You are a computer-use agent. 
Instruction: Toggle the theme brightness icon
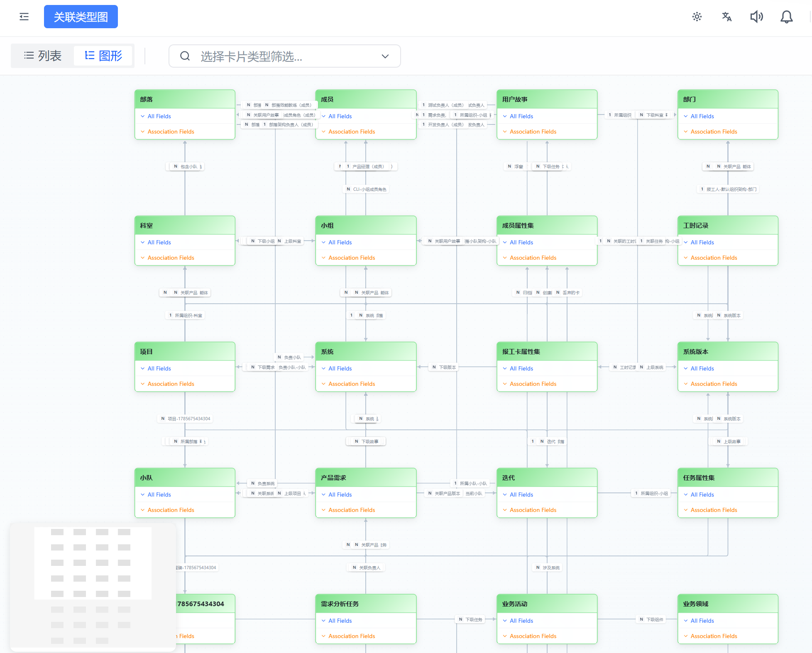pos(697,17)
